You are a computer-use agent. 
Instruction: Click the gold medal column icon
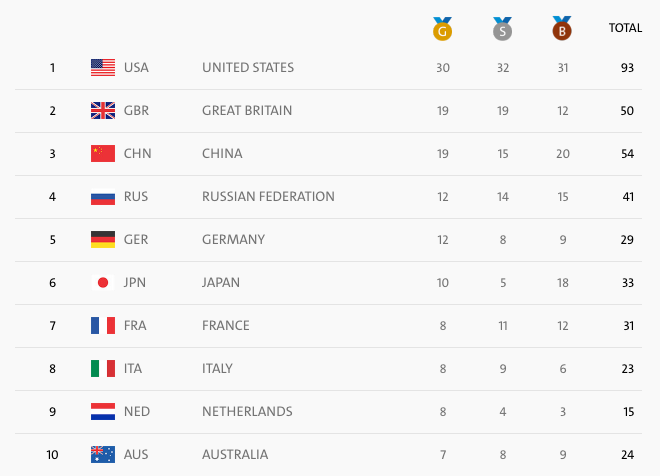[x=442, y=29]
